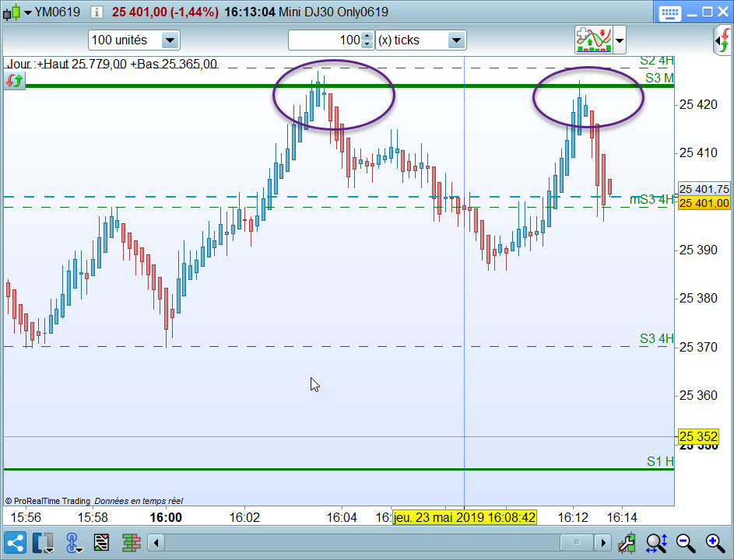Screen dimensions: 734x560
Task: Click the YM0619 ticker label
Action: point(57,12)
